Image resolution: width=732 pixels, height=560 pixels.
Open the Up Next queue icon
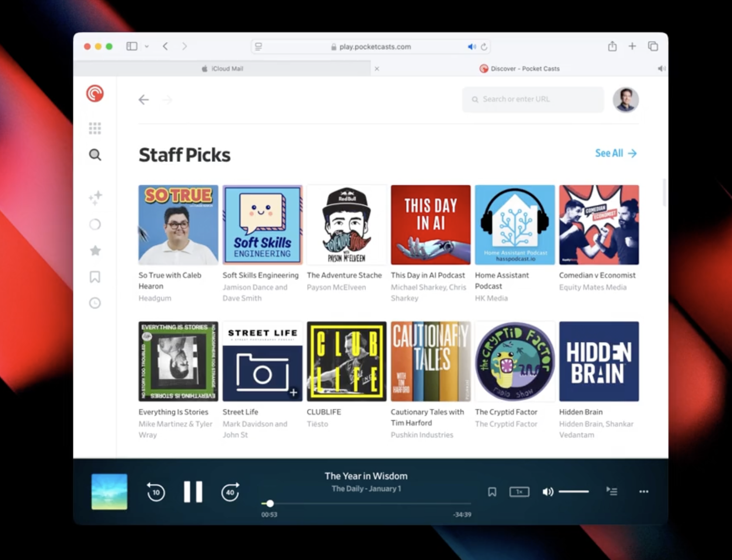(611, 491)
